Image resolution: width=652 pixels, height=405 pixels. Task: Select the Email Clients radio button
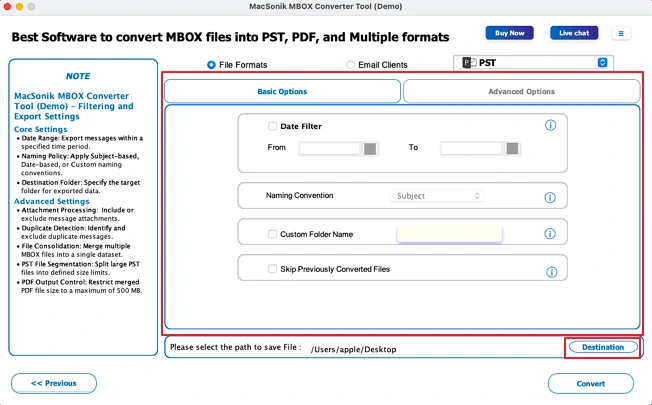click(x=351, y=65)
